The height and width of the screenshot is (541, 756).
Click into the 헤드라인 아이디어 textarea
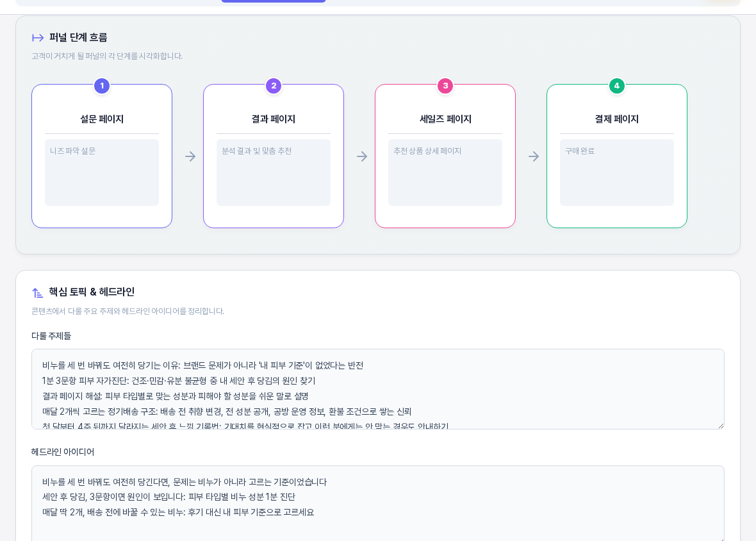[377, 503]
